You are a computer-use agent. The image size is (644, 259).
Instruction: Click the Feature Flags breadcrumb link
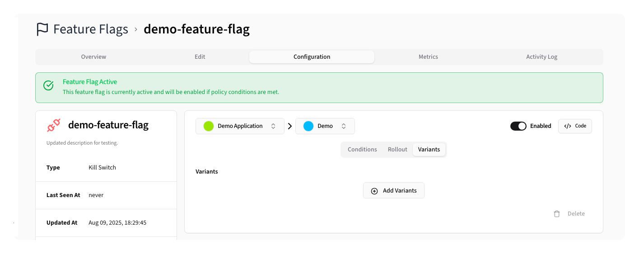91,29
